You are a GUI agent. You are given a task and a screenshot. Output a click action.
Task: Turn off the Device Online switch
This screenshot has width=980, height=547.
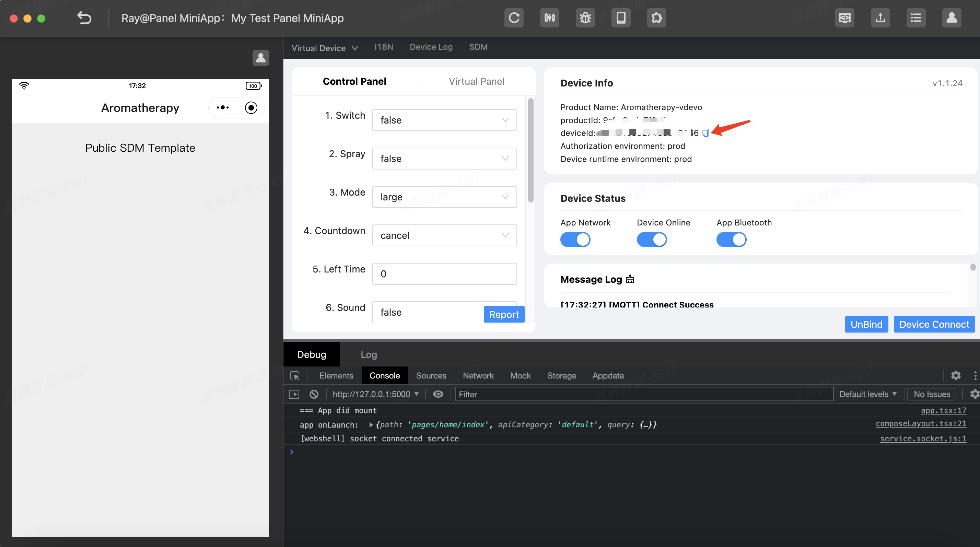(x=651, y=240)
